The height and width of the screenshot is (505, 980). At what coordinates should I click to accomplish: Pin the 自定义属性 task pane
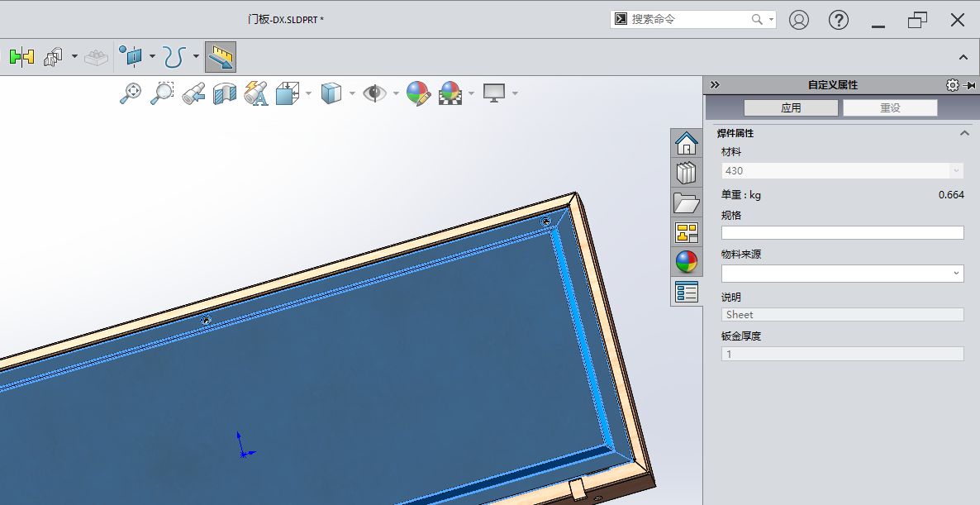pos(971,86)
